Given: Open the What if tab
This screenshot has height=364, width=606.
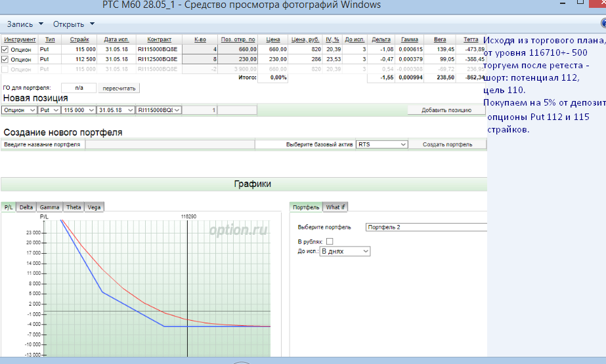Looking at the screenshot, I should (x=335, y=207).
